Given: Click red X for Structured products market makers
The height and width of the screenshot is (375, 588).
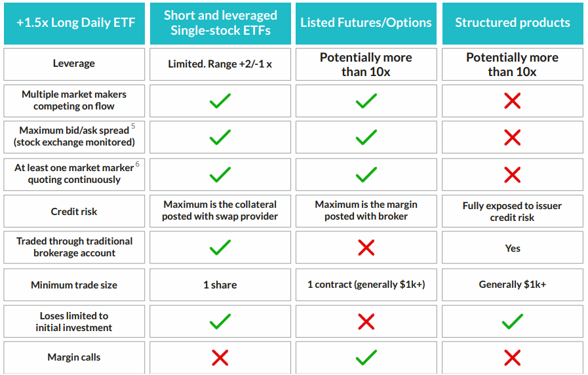Looking at the screenshot, I should [x=512, y=101].
